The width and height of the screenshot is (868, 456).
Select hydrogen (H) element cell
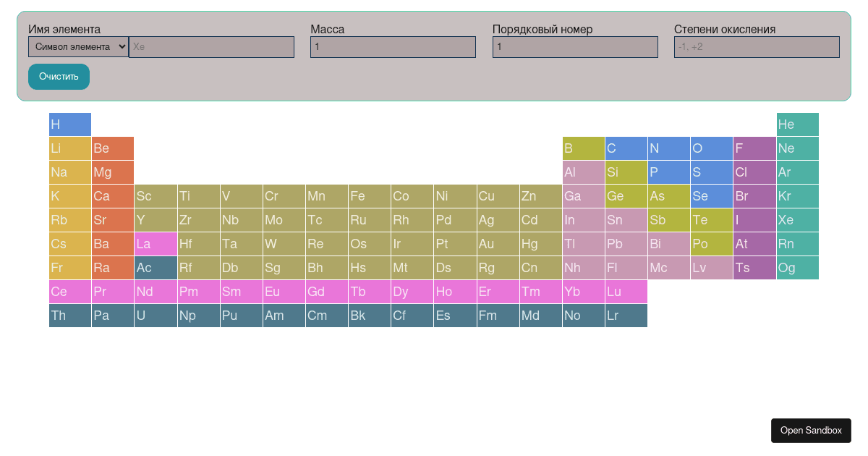pos(69,124)
